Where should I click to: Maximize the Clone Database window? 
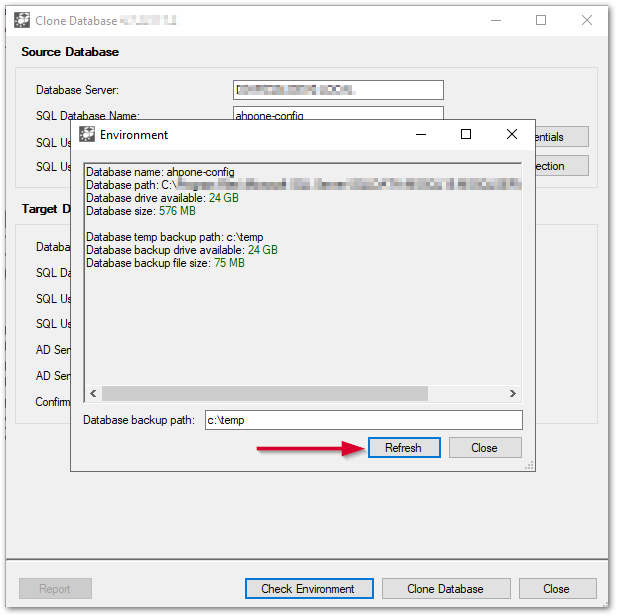(541, 20)
